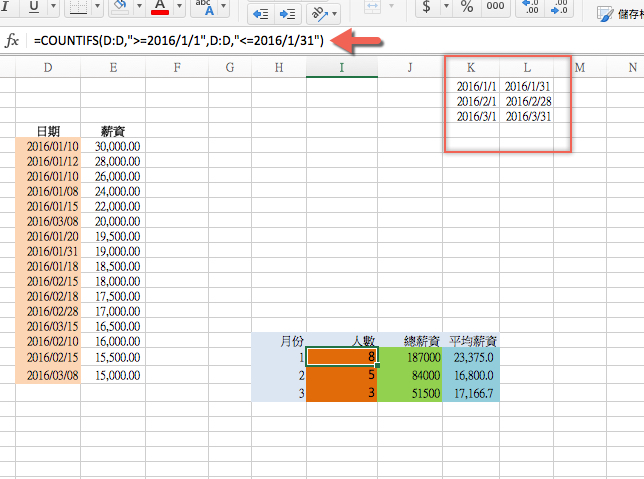Select average salary cell 17,166.7

(x=471, y=393)
